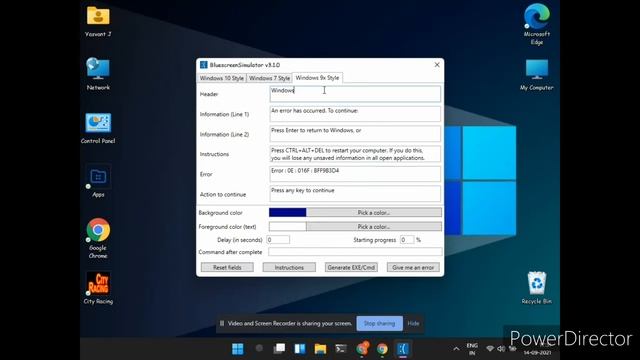Select the Apps folder desktop icon
The image size is (640, 360).
(98, 181)
